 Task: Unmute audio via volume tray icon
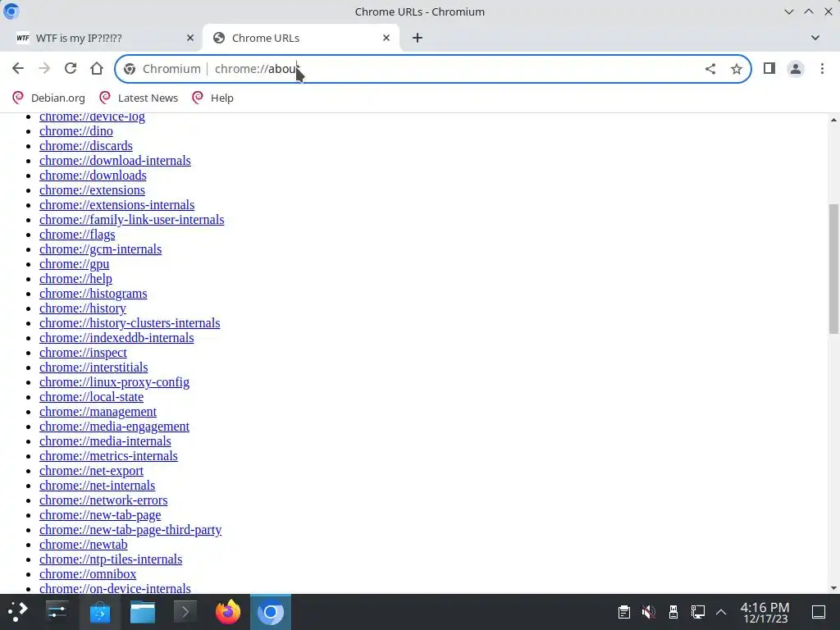(x=649, y=612)
